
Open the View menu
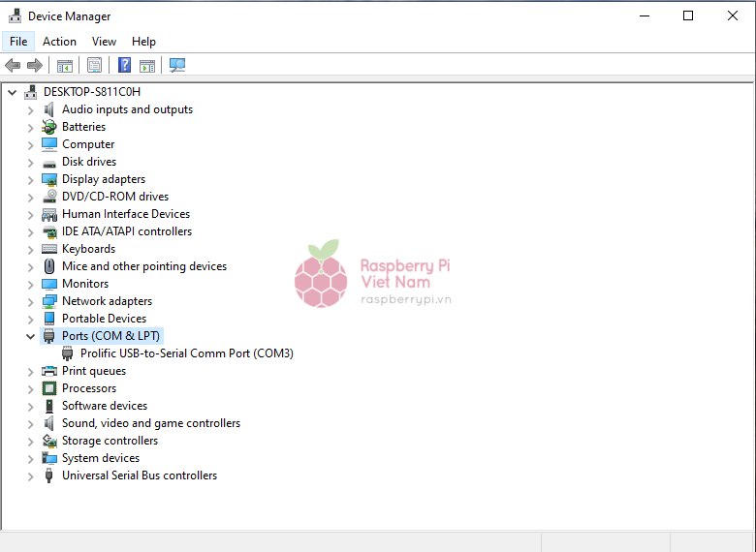[x=104, y=42]
